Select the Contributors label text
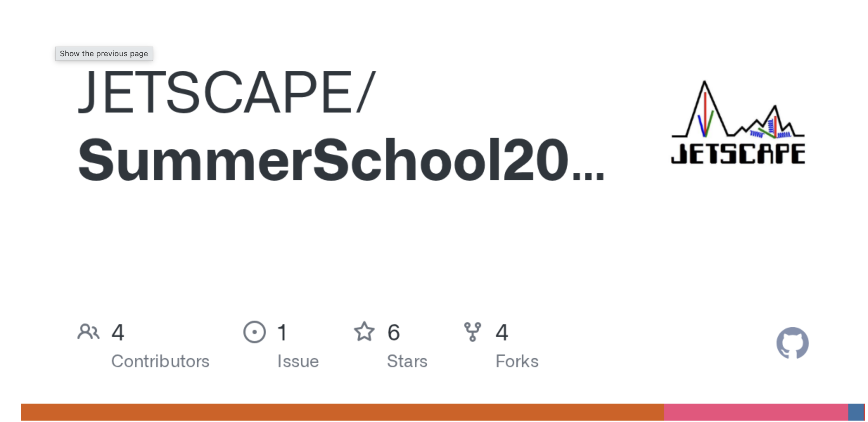The image size is (868, 422). pos(160,361)
